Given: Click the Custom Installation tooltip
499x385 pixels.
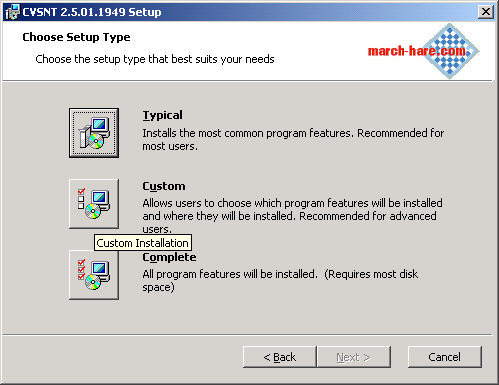Looking at the screenshot, I should coord(143,243).
